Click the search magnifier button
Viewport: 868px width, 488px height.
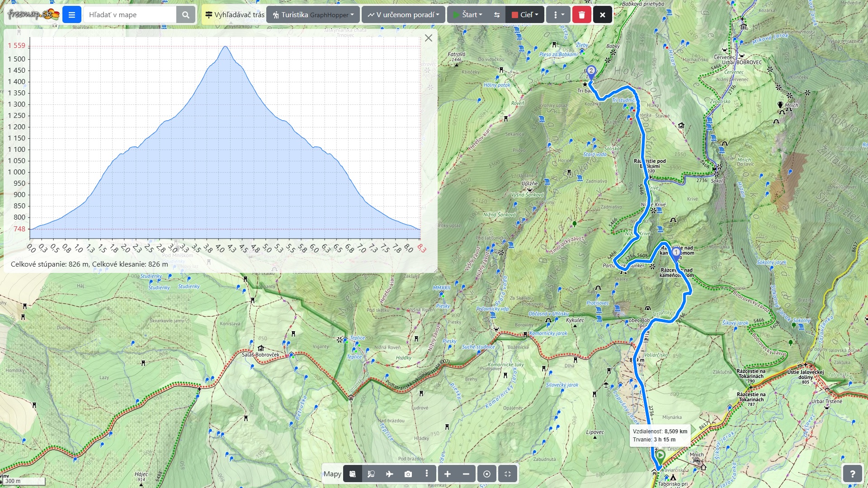tap(185, 15)
